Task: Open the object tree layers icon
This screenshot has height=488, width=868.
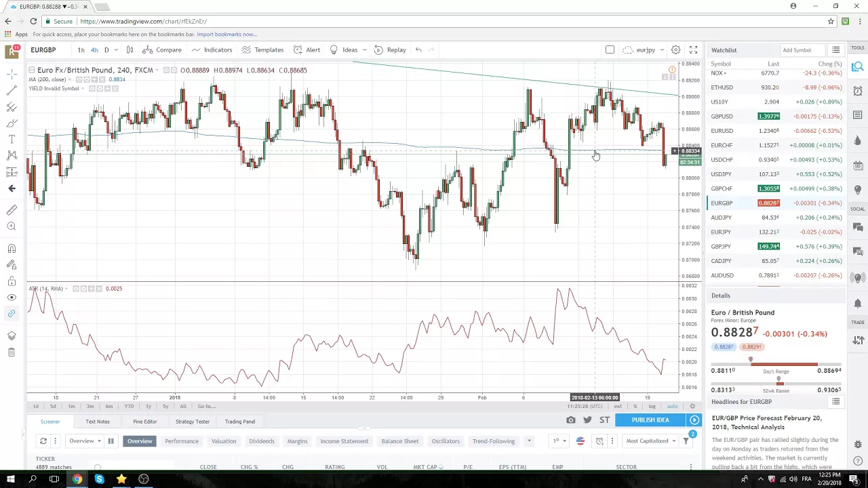Action: (12, 335)
